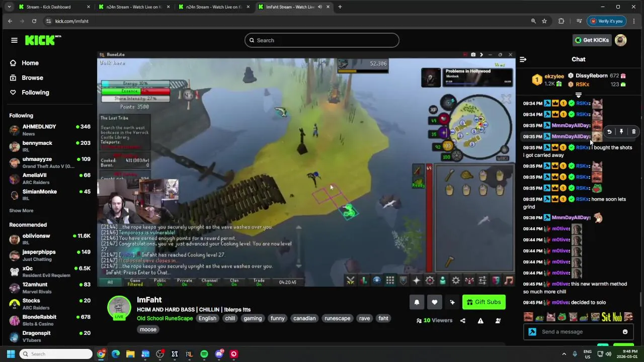This screenshot has height=362, width=644.
Task: Open Following in sidebar
Action: [x=29, y=93]
